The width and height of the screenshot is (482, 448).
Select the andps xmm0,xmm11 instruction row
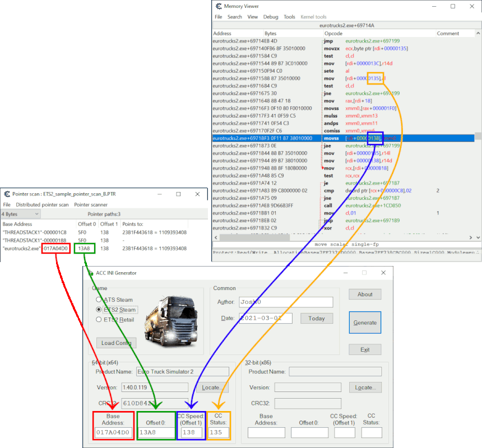click(343, 123)
